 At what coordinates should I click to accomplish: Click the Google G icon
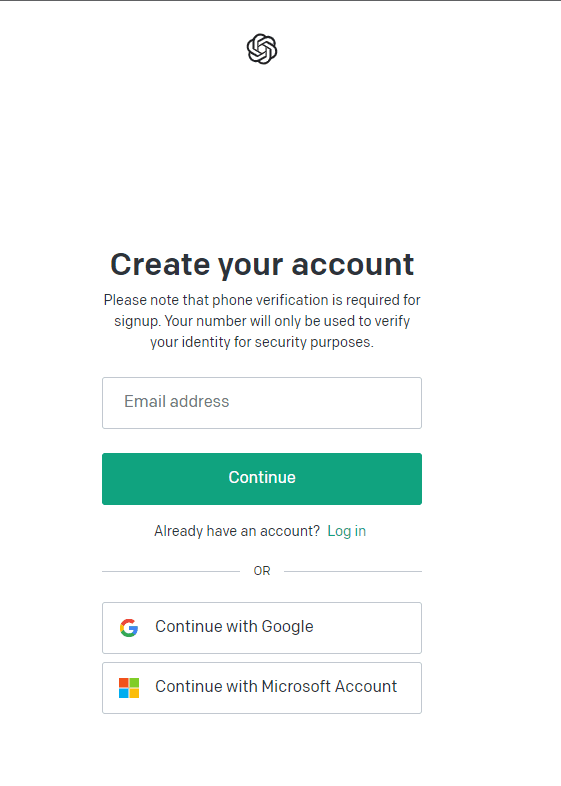point(129,628)
